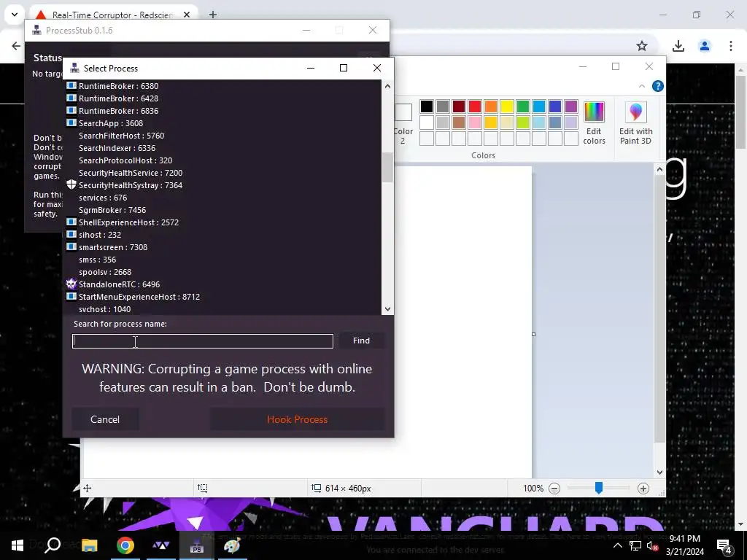Open Edit colors in Paint

click(594, 122)
